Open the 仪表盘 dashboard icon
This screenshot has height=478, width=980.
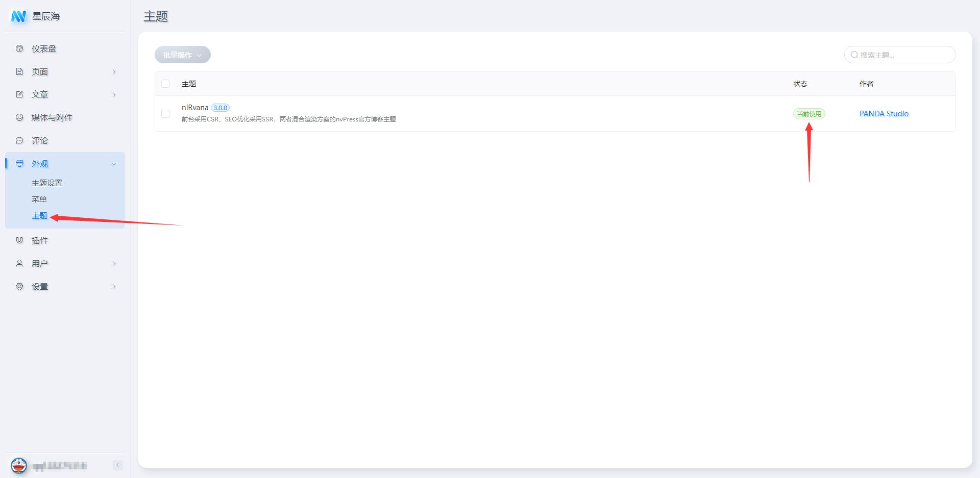point(19,48)
